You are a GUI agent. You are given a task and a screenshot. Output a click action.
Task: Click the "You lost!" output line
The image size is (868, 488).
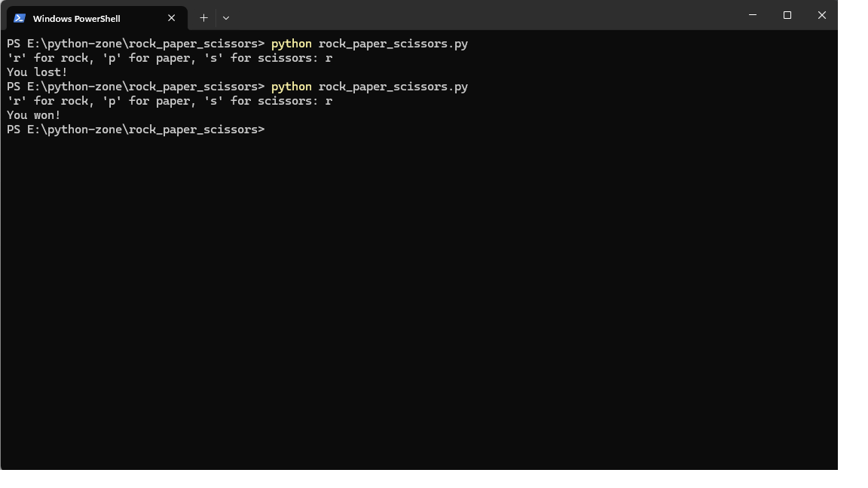pos(37,72)
